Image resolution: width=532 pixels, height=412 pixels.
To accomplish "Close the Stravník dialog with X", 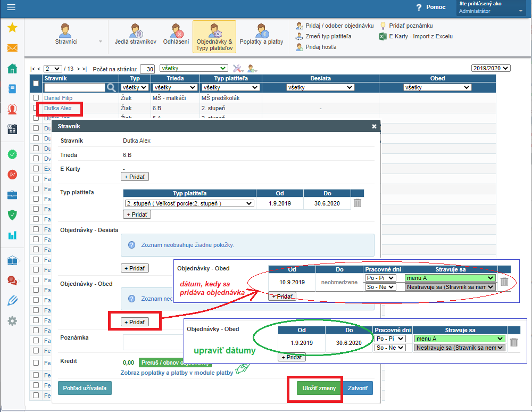I will [374, 127].
